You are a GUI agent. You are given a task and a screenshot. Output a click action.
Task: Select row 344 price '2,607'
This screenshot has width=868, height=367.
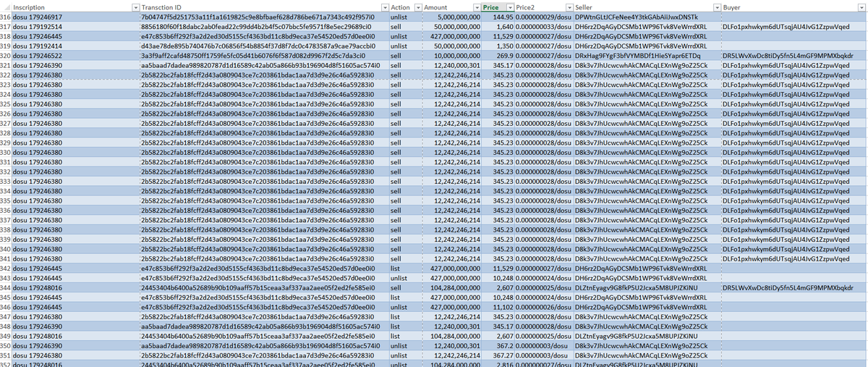point(498,287)
